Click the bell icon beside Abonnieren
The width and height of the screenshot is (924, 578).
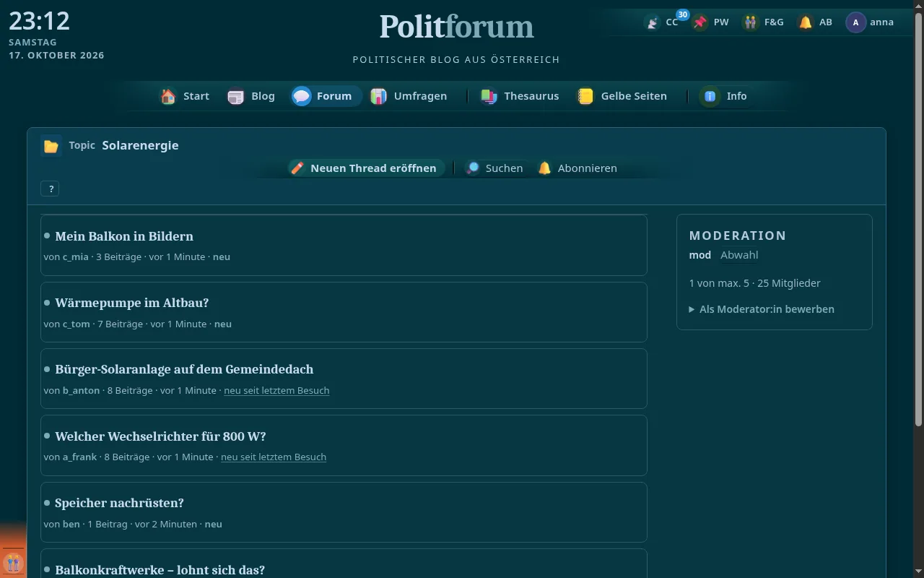545,168
